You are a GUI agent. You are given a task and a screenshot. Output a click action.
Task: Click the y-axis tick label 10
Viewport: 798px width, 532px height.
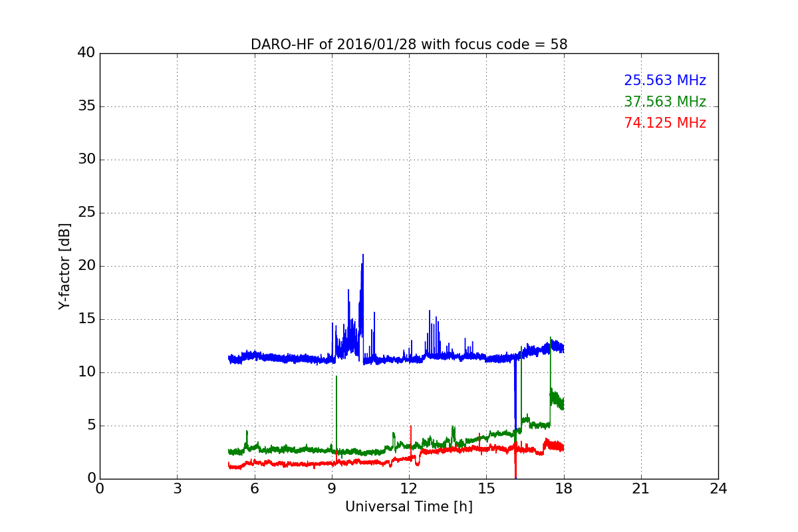[x=86, y=372]
